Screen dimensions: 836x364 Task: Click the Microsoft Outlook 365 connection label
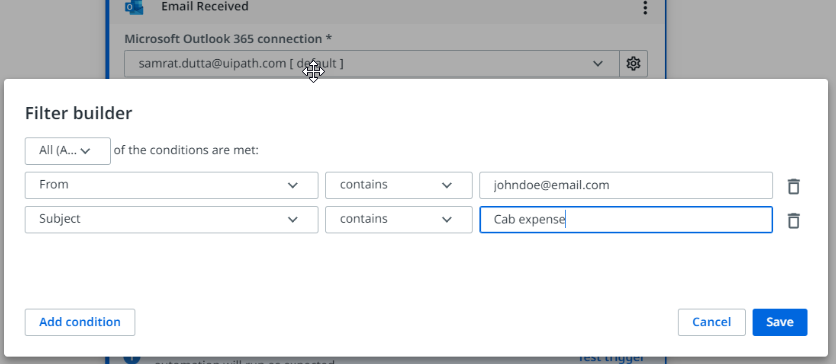point(228,39)
